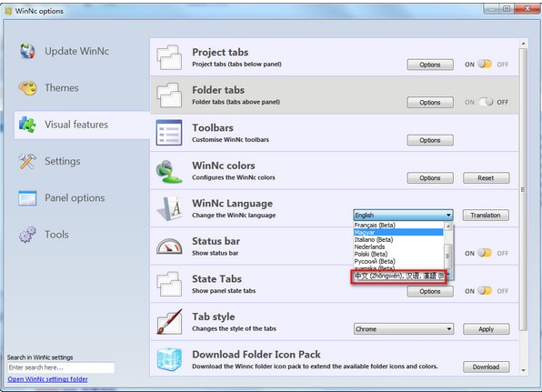Click the Status bar gauge icon

(x=169, y=246)
